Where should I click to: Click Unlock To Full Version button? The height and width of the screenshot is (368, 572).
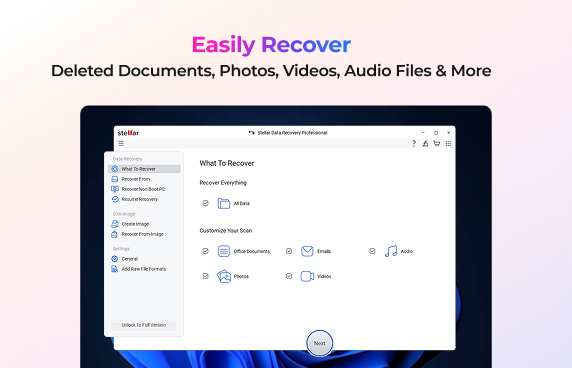(144, 325)
